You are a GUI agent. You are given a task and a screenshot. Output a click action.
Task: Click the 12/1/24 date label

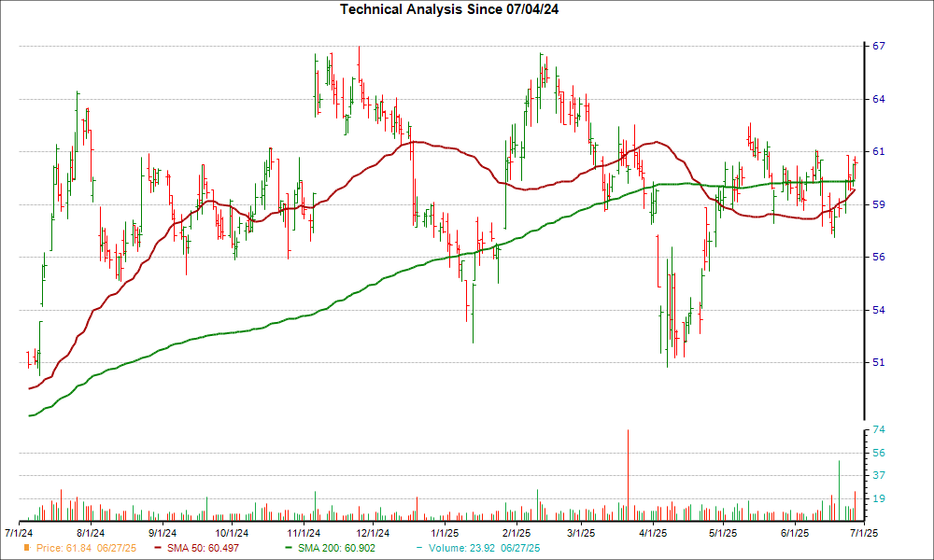point(373,533)
